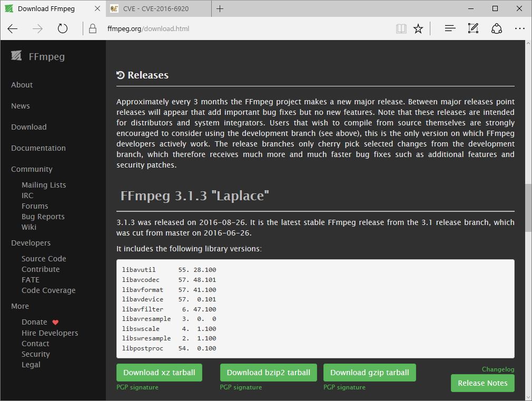Open the Release Notes

tap(482, 383)
